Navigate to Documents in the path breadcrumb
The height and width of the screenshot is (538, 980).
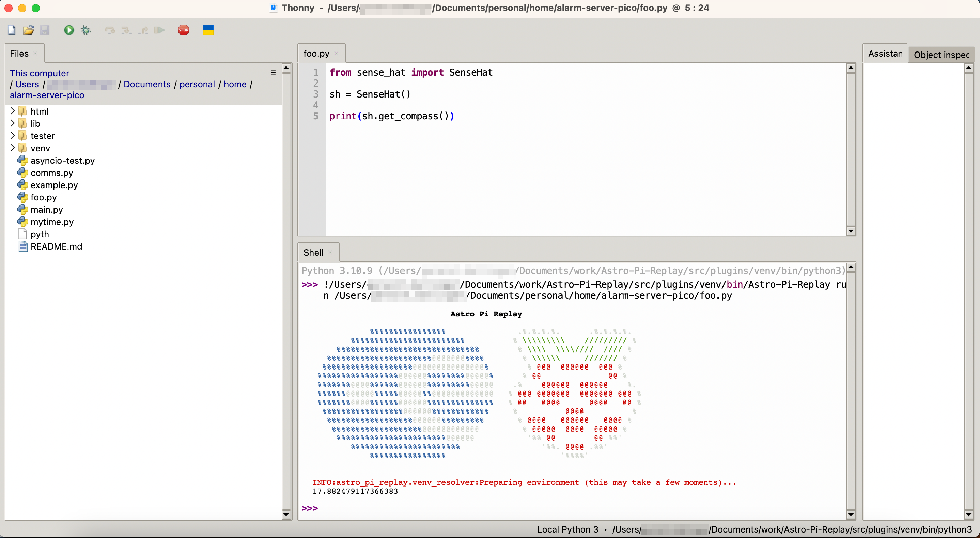click(x=147, y=84)
